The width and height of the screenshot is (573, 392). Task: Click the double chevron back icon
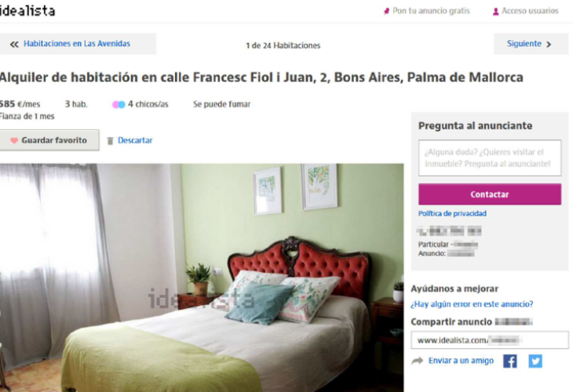(x=14, y=45)
